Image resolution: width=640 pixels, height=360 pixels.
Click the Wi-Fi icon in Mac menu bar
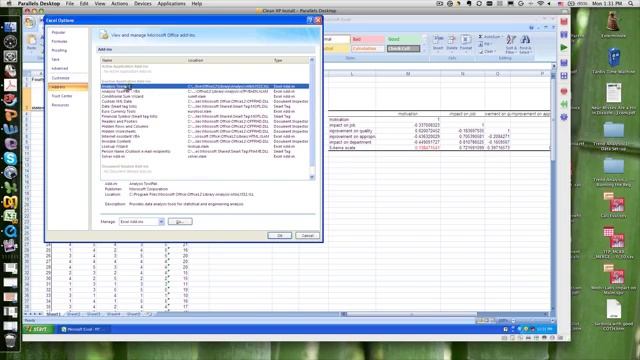pos(540,3)
